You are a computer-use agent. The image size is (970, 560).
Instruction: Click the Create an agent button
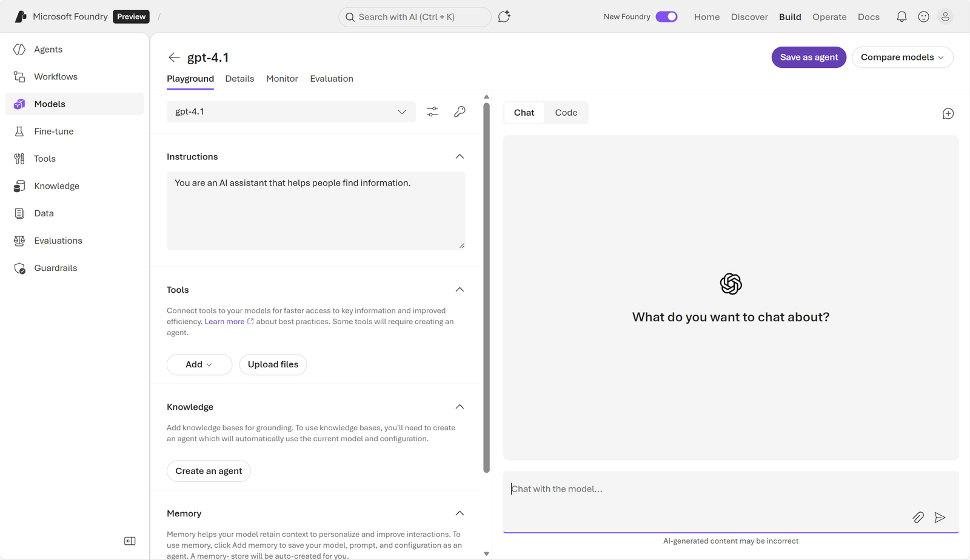click(x=209, y=471)
